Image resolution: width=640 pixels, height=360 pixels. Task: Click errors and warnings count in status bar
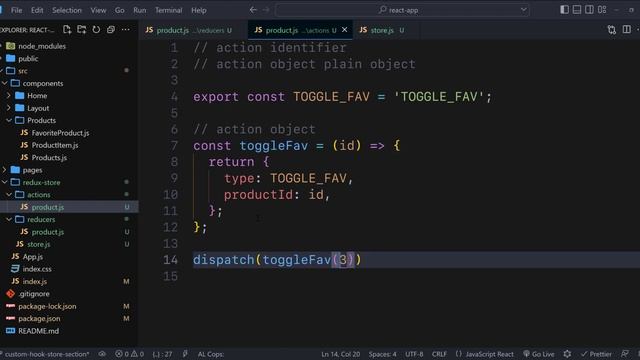coord(129,354)
